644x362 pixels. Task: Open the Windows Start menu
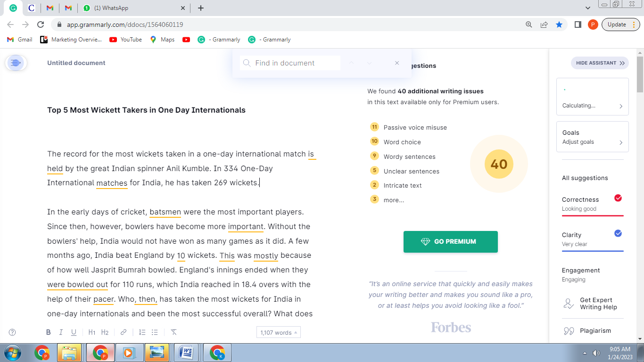(11, 353)
